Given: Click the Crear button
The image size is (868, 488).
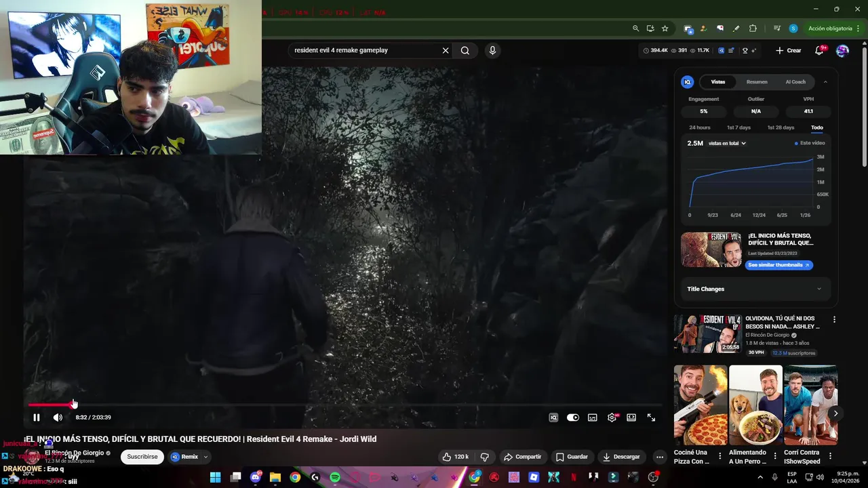Looking at the screenshot, I should point(789,50).
